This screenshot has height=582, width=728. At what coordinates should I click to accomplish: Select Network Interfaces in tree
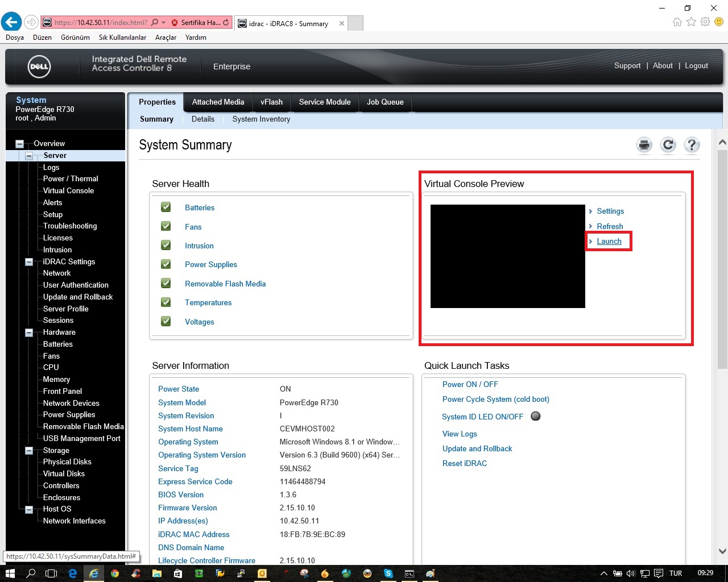pyautogui.click(x=75, y=521)
